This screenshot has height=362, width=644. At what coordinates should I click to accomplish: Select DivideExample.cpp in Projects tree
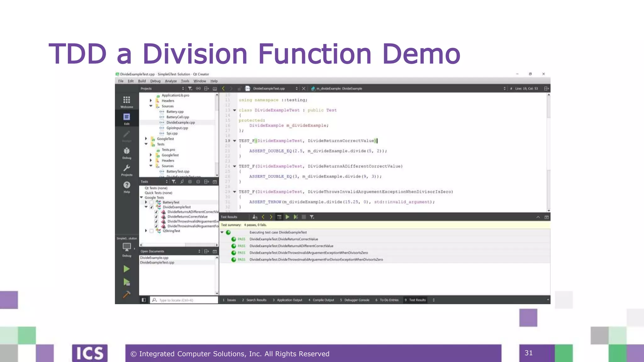click(180, 123)
